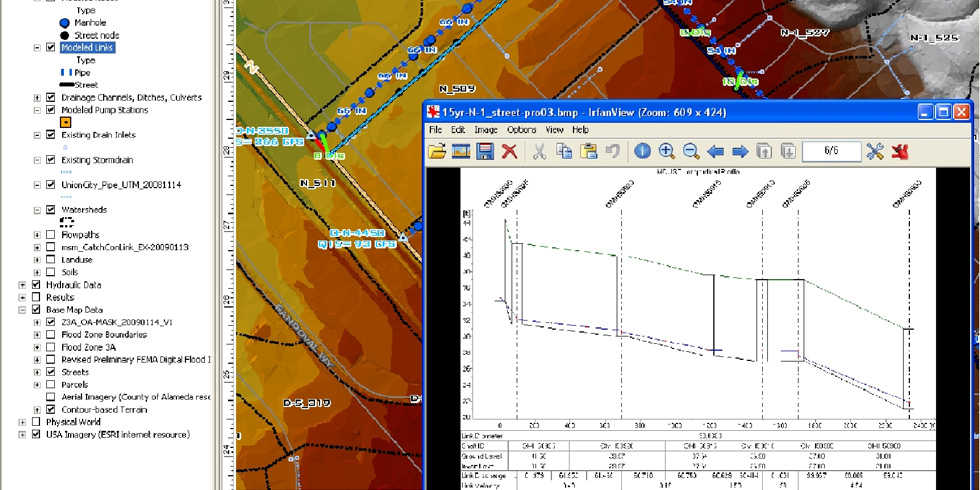Enable the Landuse layer checkbox
The height and width of the screenshot is (490, 980).
pos(51,259)
